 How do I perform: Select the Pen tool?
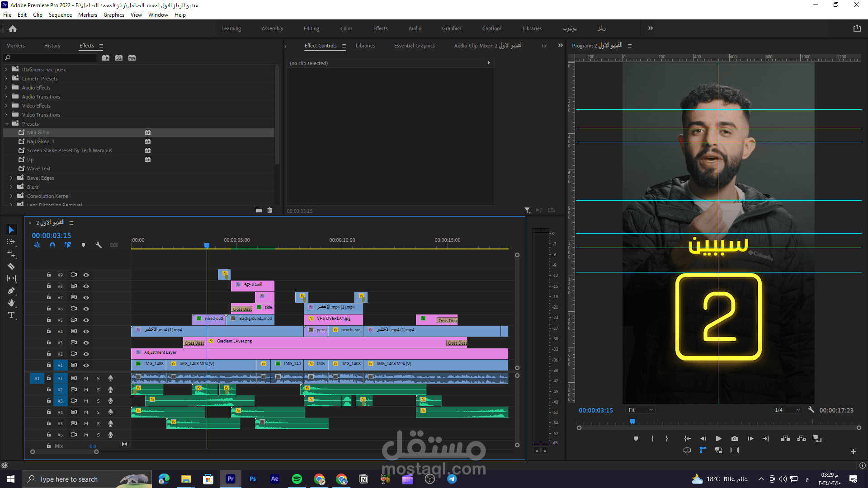[11, 291]
